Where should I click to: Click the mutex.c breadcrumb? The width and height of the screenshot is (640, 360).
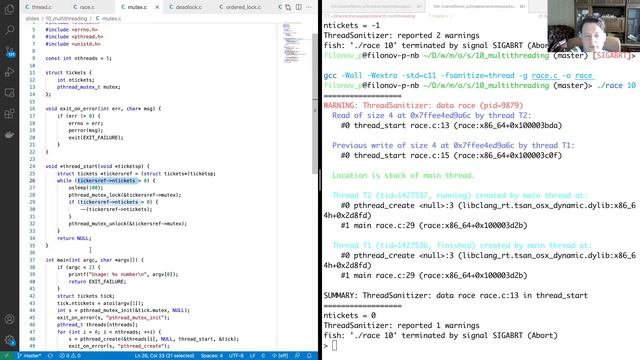[x=108, y=18]
